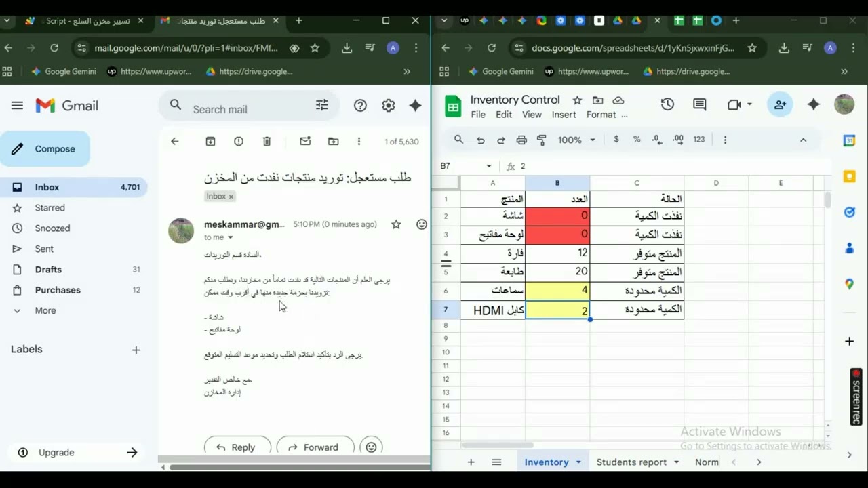Open Sheets home icon
Viewport: 868px width, 488px height.
pyautogui.click(x=452, y=106)
